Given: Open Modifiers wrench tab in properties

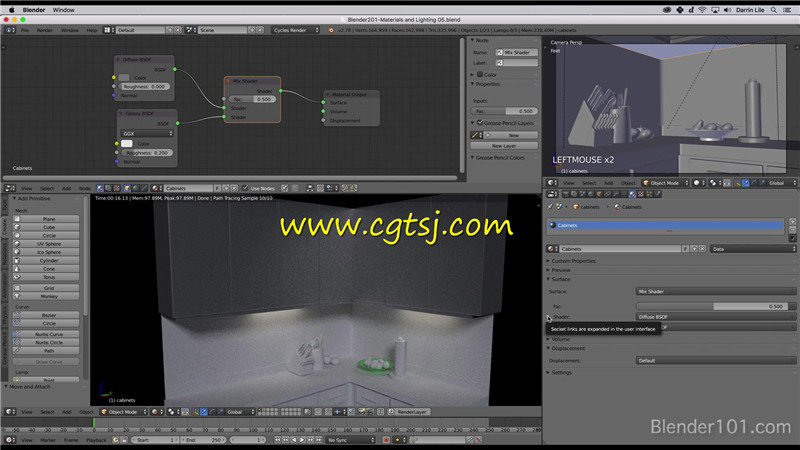Looking at the screenshot, I should click(x=616, y=194).
